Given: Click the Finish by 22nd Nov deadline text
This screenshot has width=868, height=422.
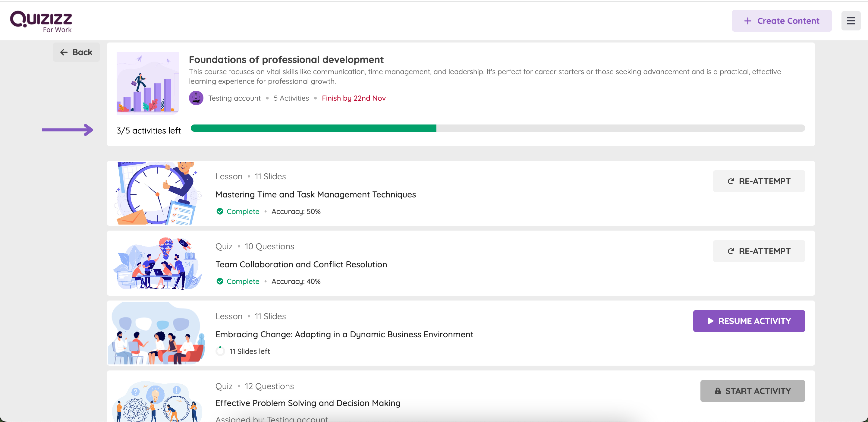Looking at the screenshot, I should pos(354,98).
